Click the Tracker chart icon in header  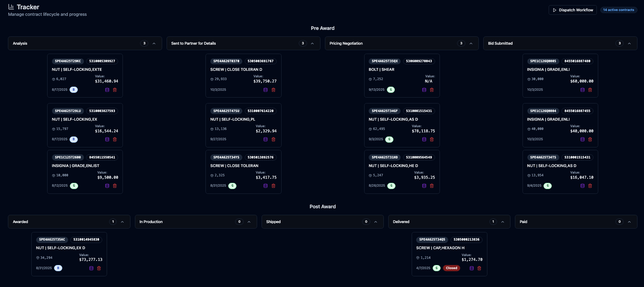(11, 7)
